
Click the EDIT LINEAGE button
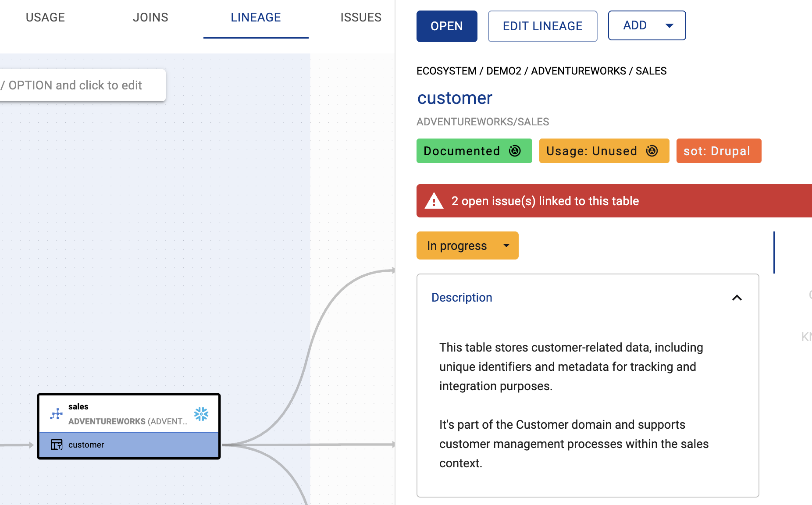tap(542, 26)
